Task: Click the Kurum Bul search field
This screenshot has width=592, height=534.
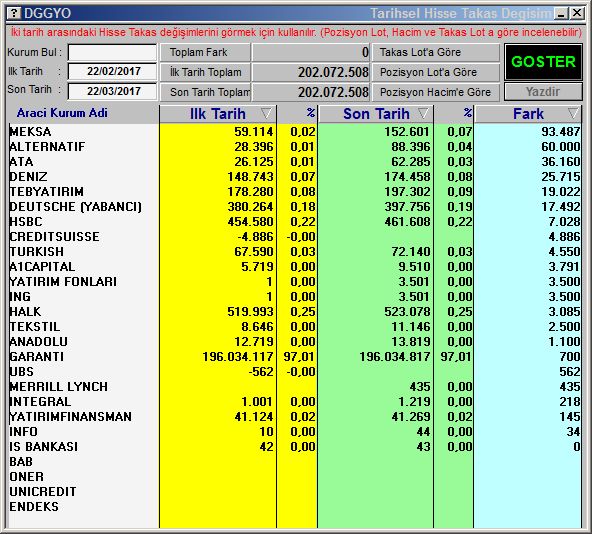Action: click(x=112, y=52)
